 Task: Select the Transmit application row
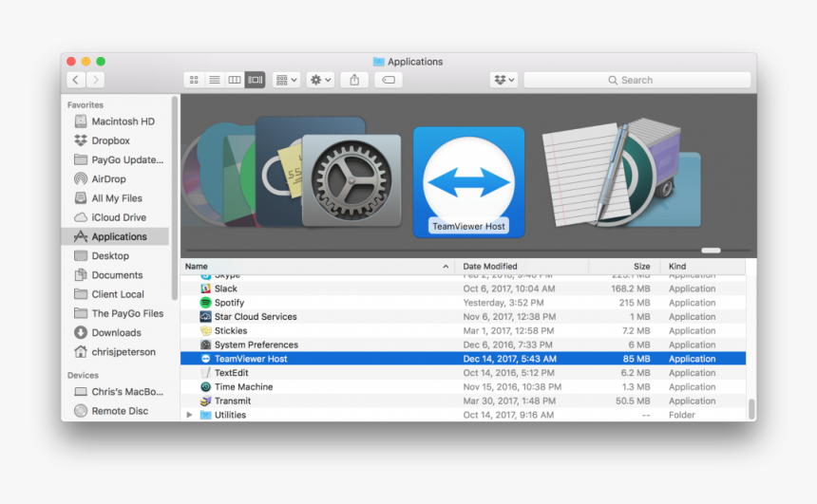464,401
